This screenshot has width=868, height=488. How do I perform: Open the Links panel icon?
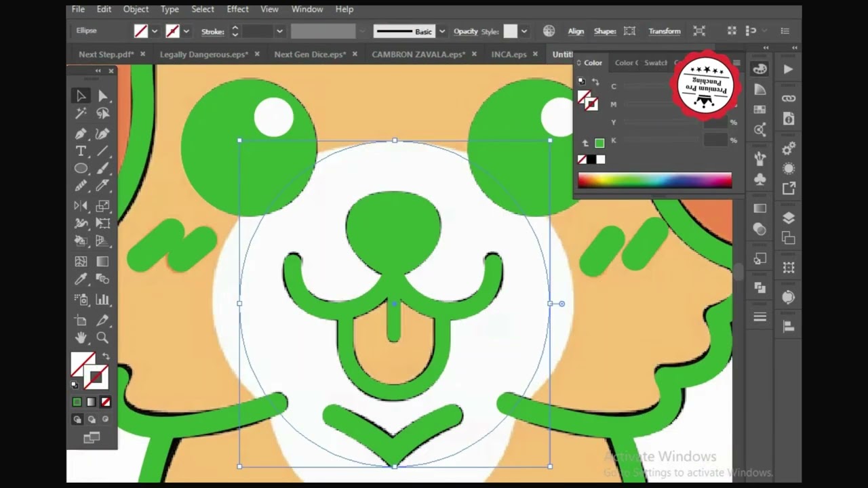click(x=788, y=99)
